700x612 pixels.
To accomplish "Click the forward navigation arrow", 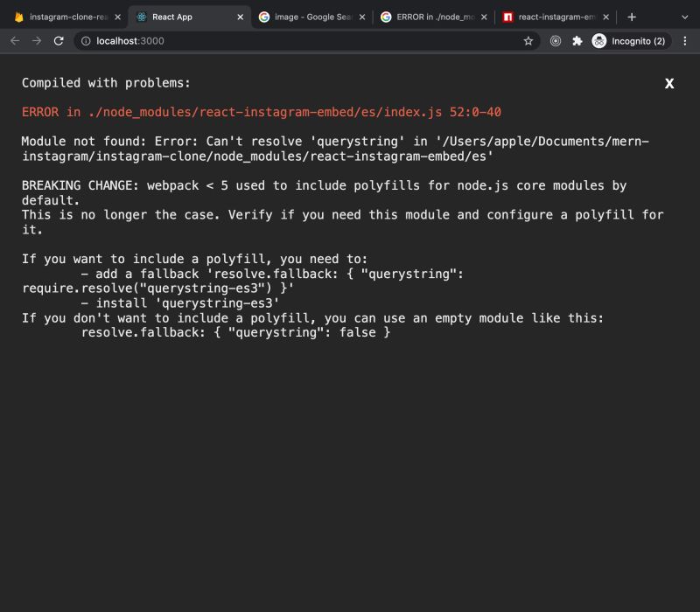I will pyautogui.click(x=36, y=40).
